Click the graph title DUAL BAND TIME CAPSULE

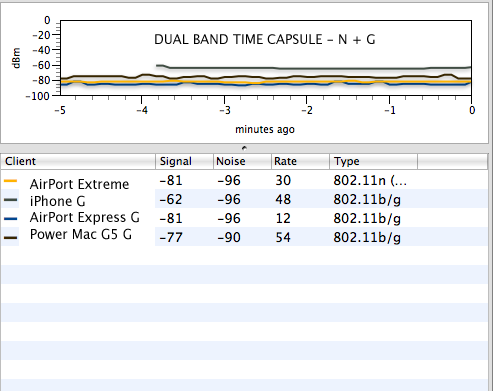coord(265,40)
